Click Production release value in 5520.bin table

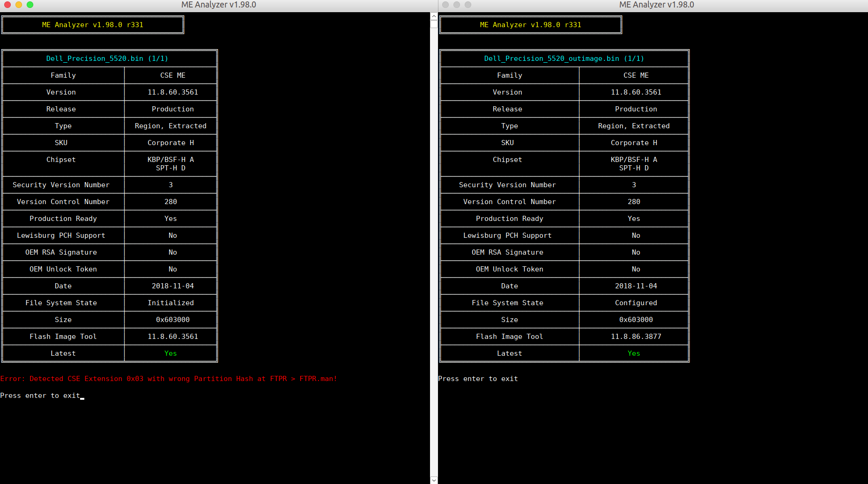pos(173,109)
